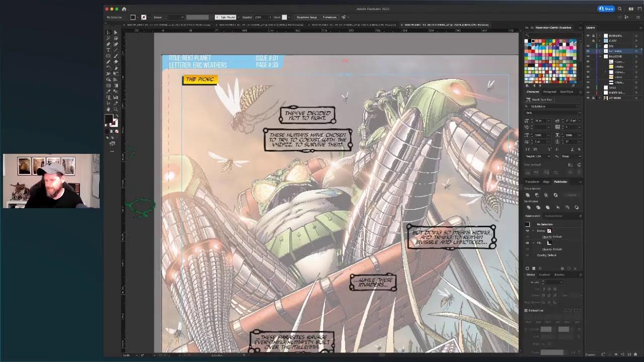Pick the Hand tool

(x=108, y=109)
